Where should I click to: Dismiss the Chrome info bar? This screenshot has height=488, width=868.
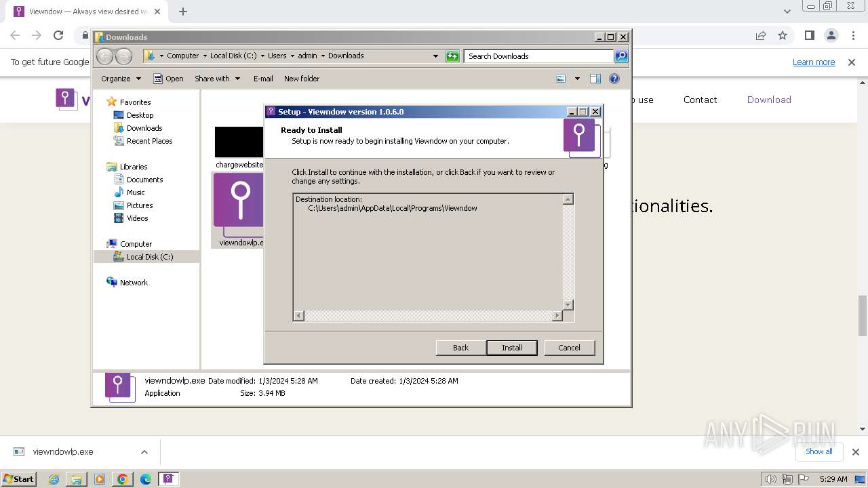point(852,62)
